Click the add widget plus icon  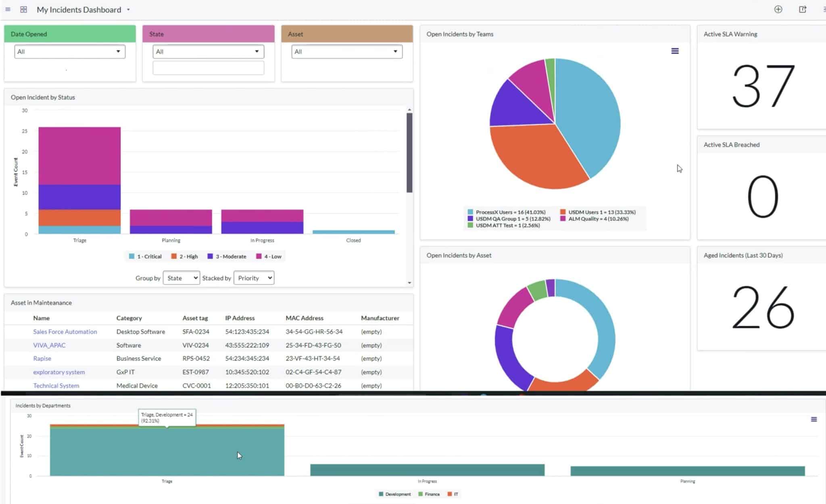coord(778,9)
